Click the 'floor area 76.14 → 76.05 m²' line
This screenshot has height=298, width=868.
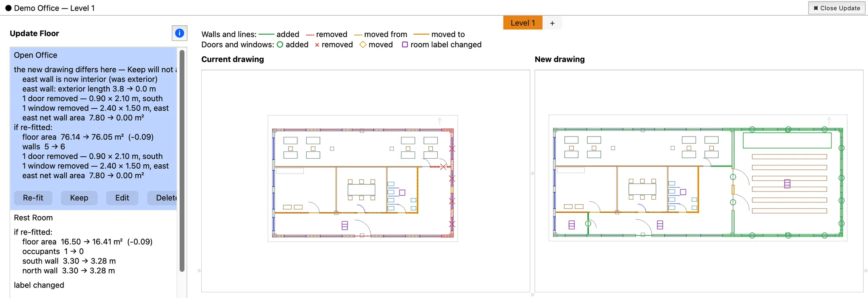[x=88, y=137]
